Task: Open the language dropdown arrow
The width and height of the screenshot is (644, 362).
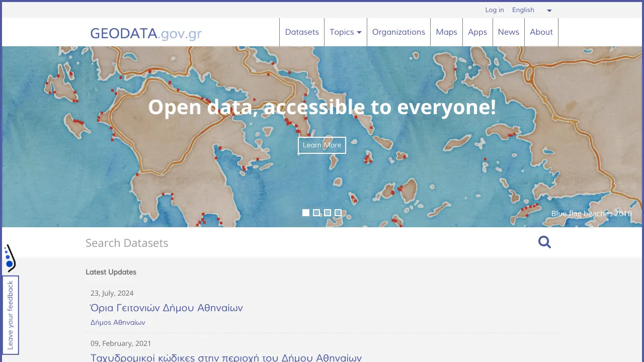Action: click(549, 11)
